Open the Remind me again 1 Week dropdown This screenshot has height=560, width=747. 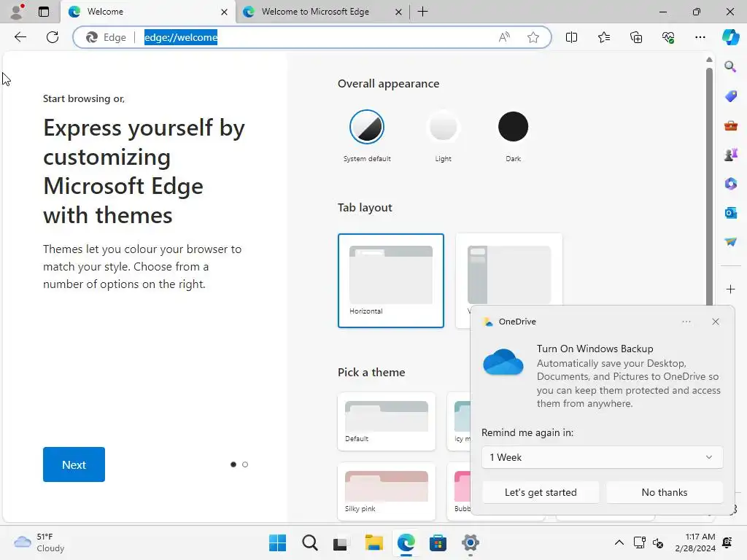602,457
